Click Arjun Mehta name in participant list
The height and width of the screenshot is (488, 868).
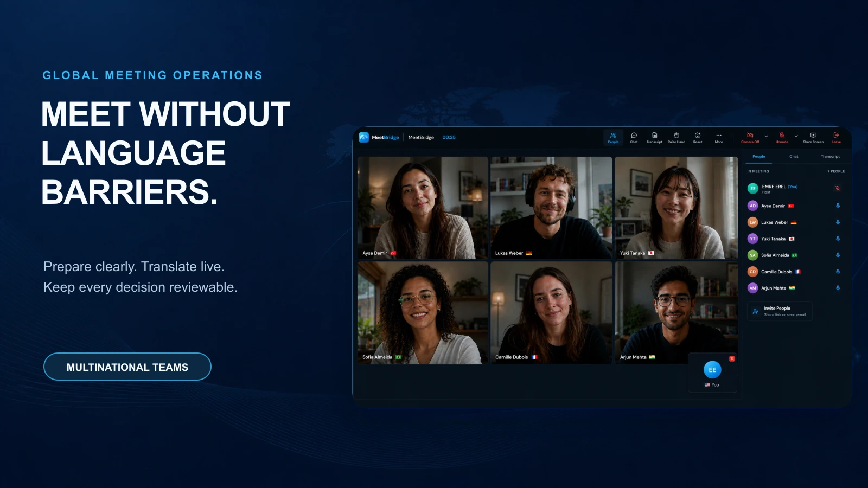[x=773, y=288]
